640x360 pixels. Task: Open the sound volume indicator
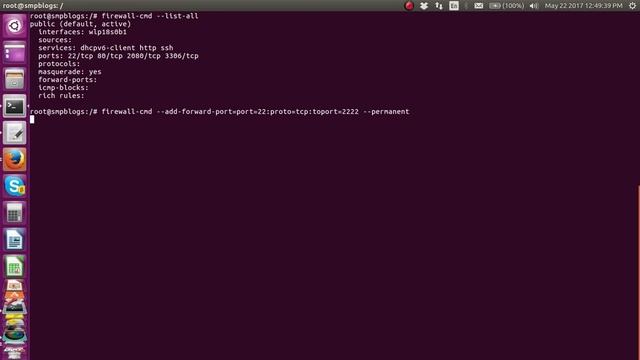tap(533, 6)
